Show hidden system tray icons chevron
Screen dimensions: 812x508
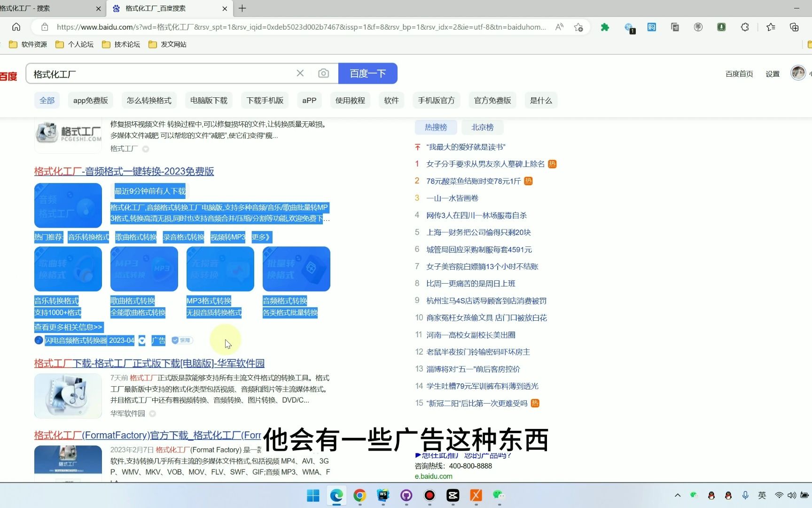pos(678,495)
